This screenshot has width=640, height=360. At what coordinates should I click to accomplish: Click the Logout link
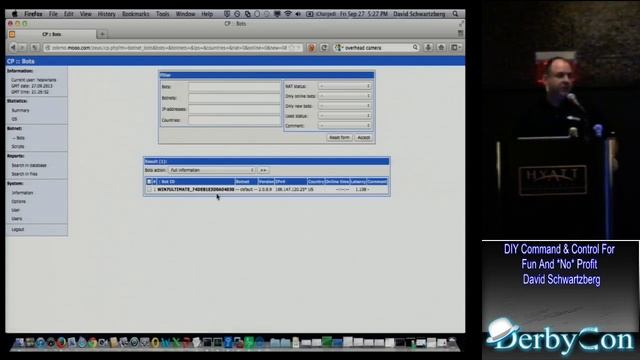pos(18,229)
